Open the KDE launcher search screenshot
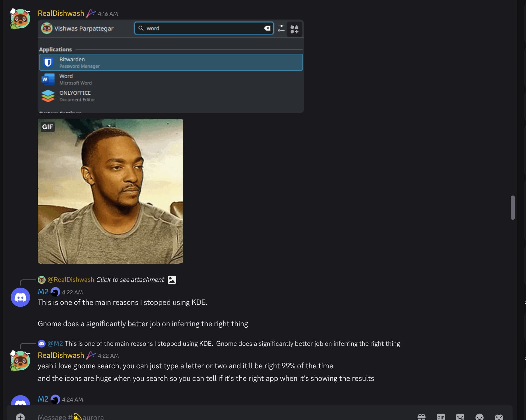Image resolution: width=526 pixels, height=420 pixels. (x=171, y=66)
